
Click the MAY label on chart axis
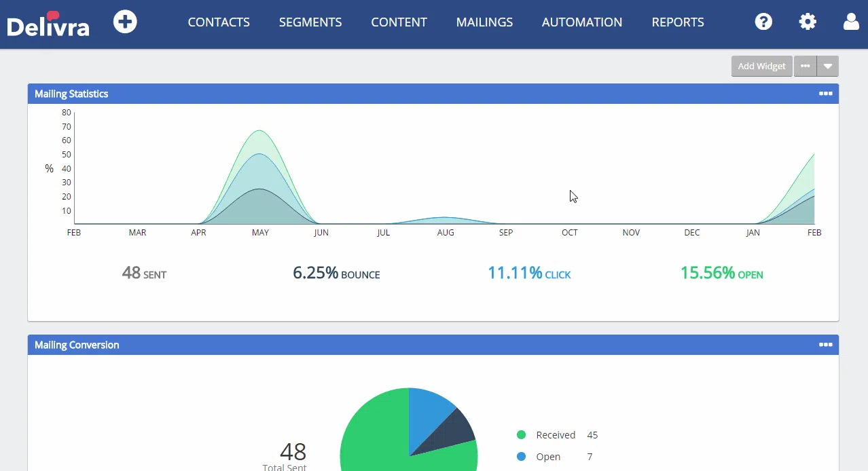click(x=260, y=232)
